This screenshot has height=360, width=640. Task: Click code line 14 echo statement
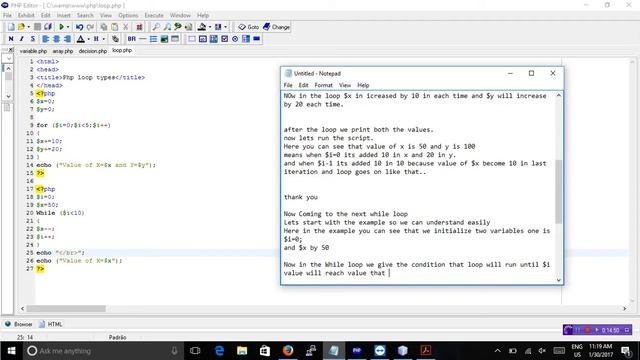(x=96, y=165)
